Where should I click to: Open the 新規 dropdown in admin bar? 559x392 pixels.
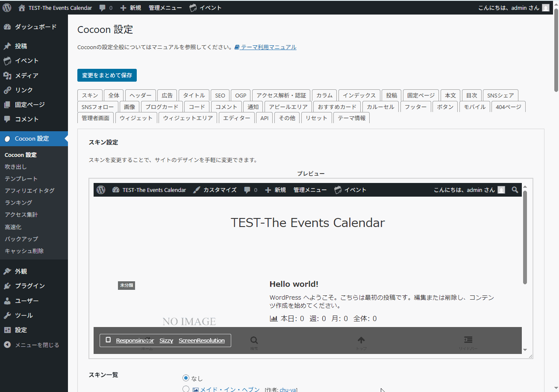coord(131,8)
